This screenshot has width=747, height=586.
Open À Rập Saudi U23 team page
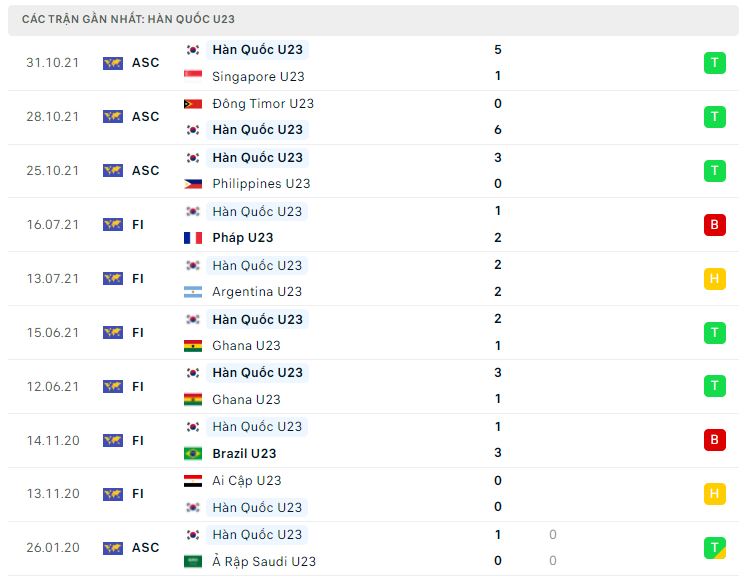264,562
